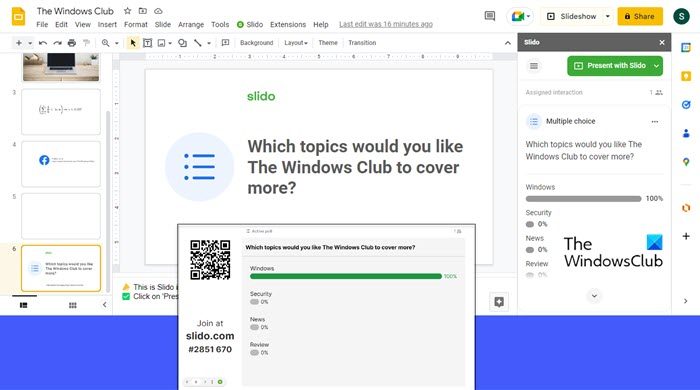Click the zoom magnifier tool
Image resolution: width=700 pixels, height=390 pixels.
click(x=105, y=43)
